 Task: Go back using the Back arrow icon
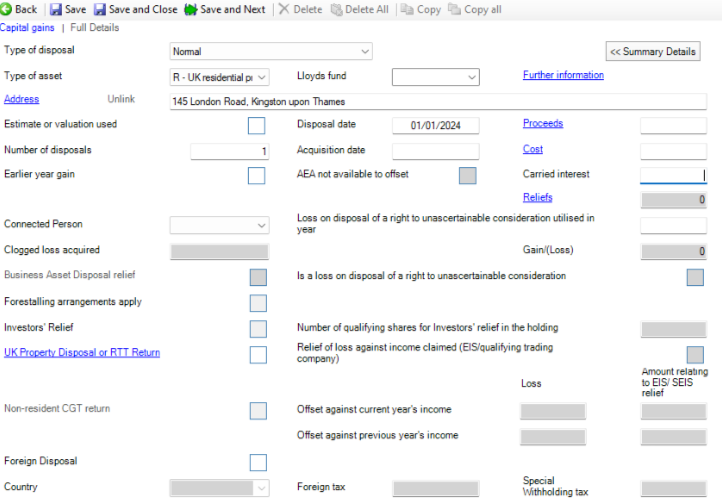6,9
